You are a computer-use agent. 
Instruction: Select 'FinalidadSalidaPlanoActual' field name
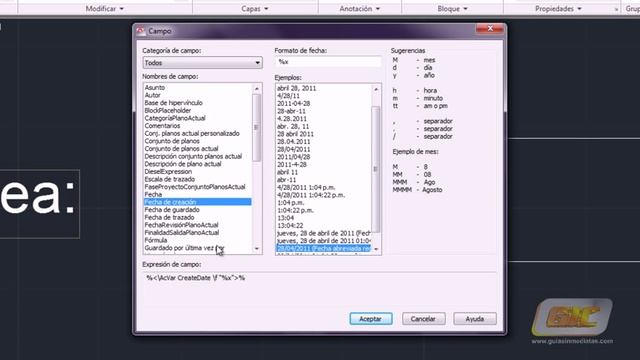point(182,232)
